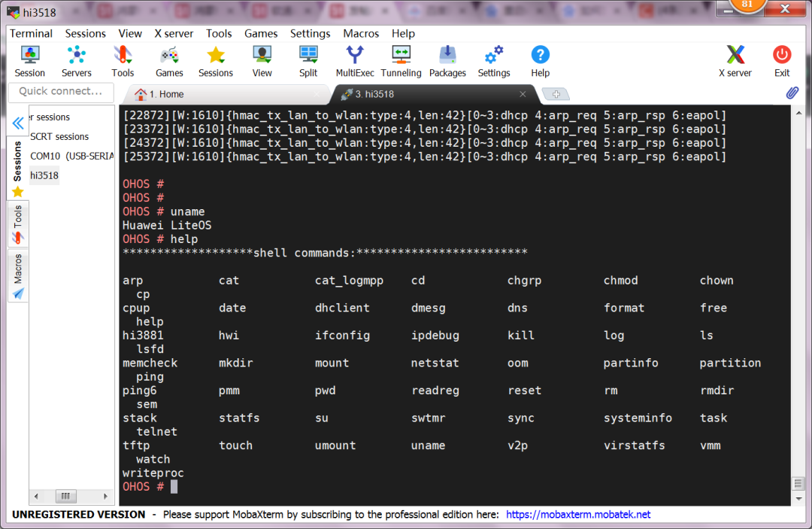
Task: Open the Macros menu in menu bar
Action: 361,34
